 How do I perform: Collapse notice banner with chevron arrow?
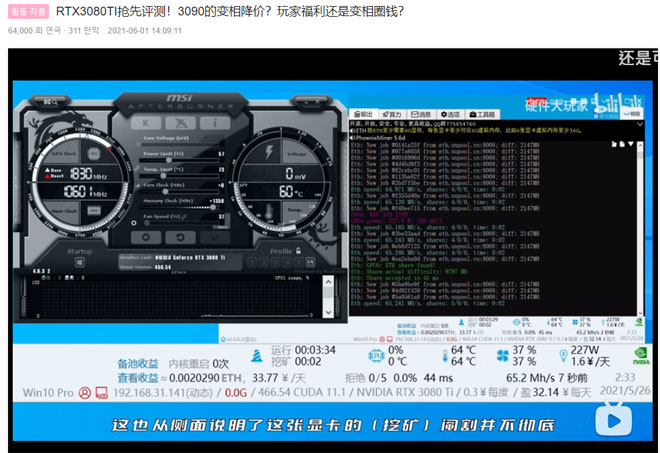tap(640, 124)
